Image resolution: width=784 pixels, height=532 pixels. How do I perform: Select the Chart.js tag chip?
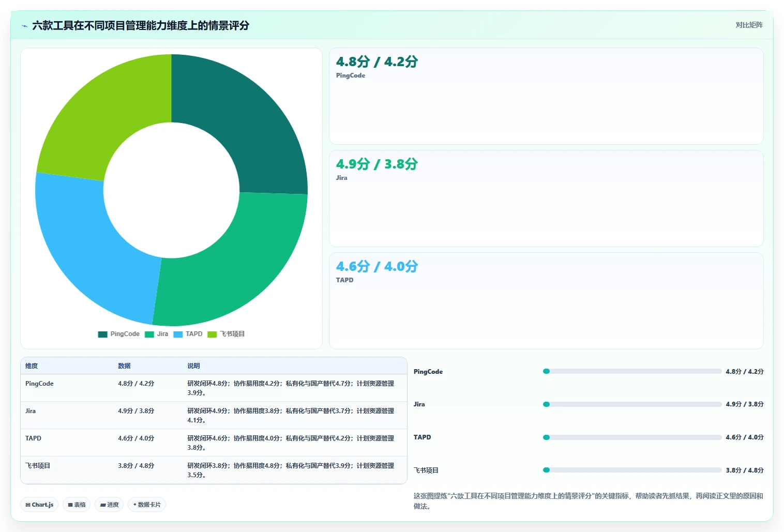39,505
